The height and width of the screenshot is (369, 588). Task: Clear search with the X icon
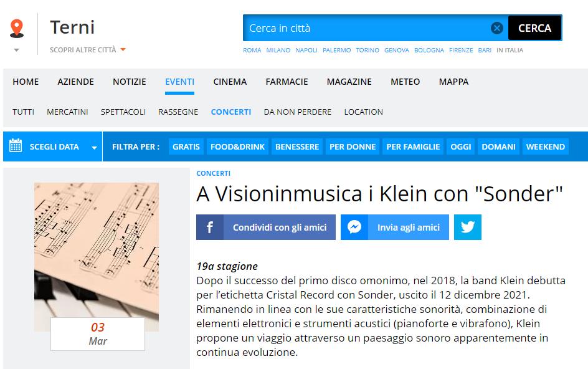(497, 28)
